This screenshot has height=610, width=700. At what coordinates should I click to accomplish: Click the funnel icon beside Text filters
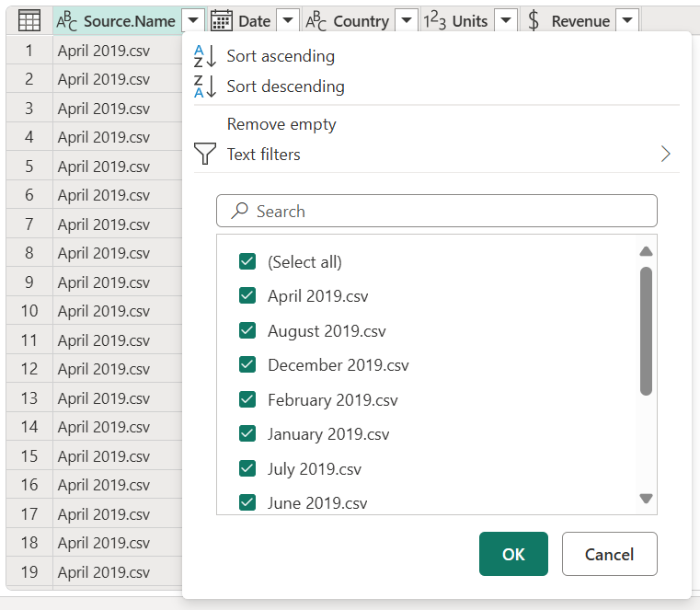tap(205, 155)
